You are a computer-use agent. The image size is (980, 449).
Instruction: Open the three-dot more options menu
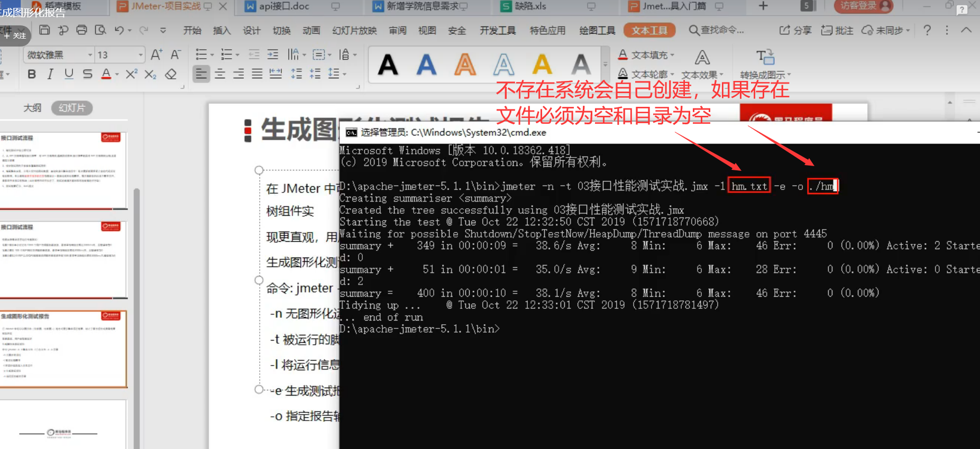[x=947, y=30]
